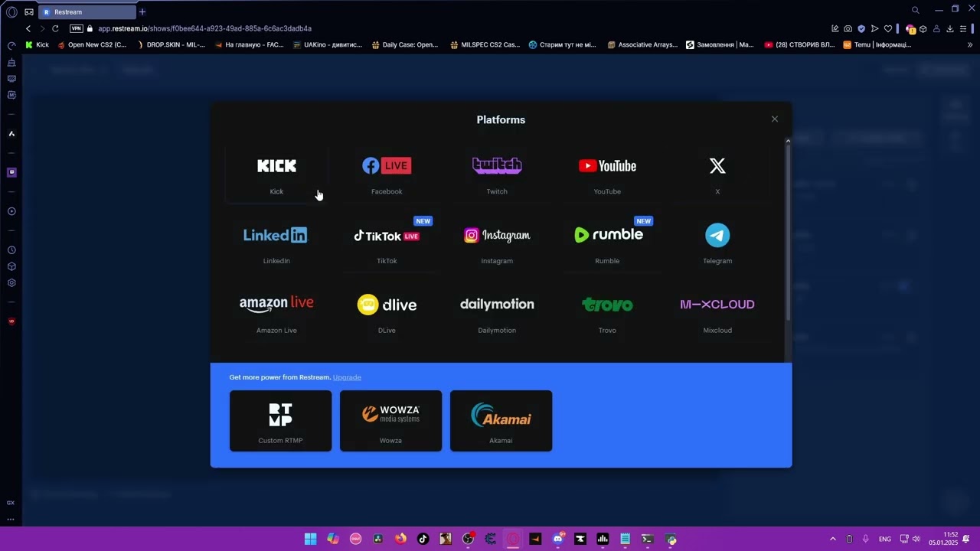Launch Firefox from the taskbar
Image resolution: width=980 pixels, height=551 pixels.
tap(400, 539)
